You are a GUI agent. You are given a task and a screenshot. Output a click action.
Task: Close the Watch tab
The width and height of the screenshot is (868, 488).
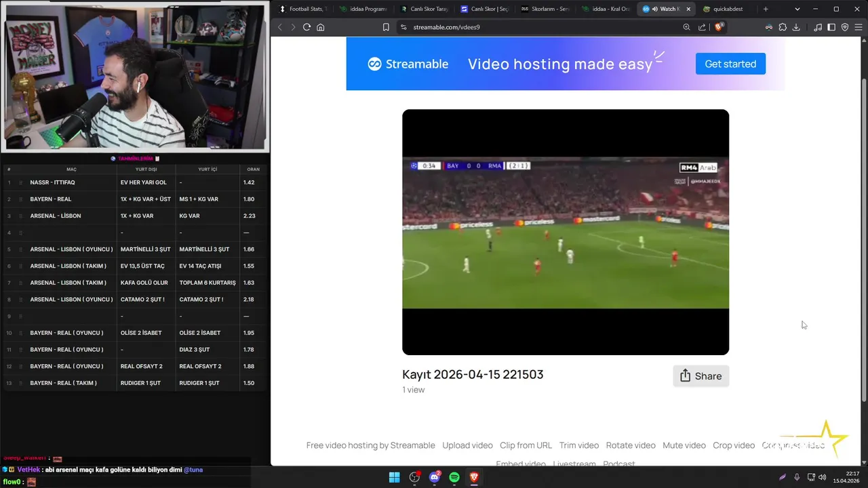pyautogui.click(x=688, y=9)
